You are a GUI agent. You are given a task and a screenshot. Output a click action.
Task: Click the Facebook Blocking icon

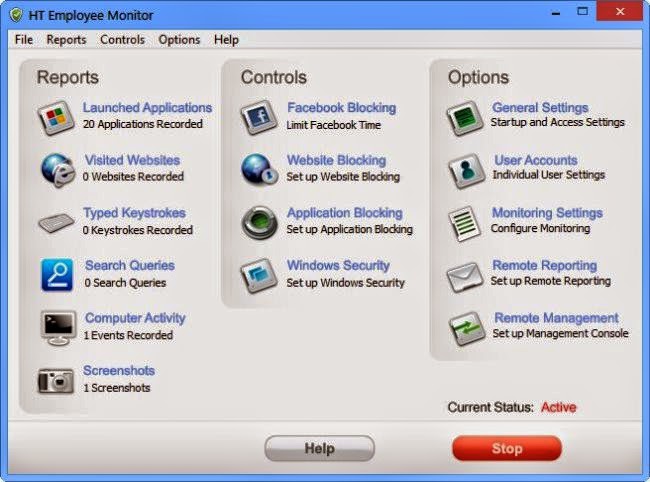259,117
